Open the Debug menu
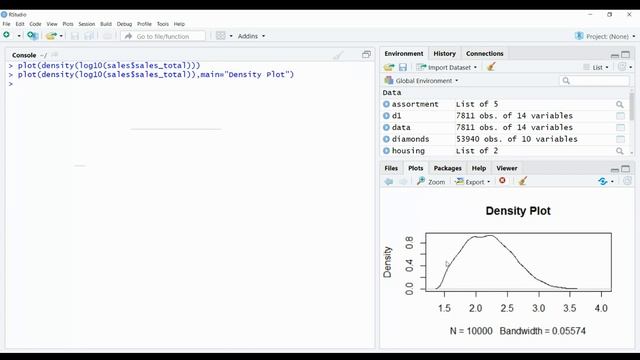Viewport: 640px width, 360px height. [124, 24]
